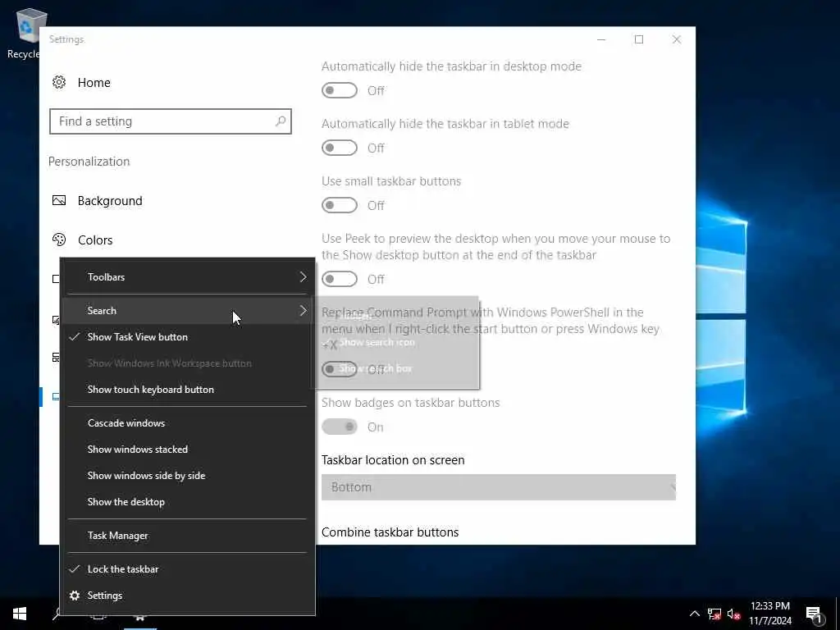Click the taskbar clock showing 12:33 PM
Screen dimensions: 840x630
click(x=769, y=614)
